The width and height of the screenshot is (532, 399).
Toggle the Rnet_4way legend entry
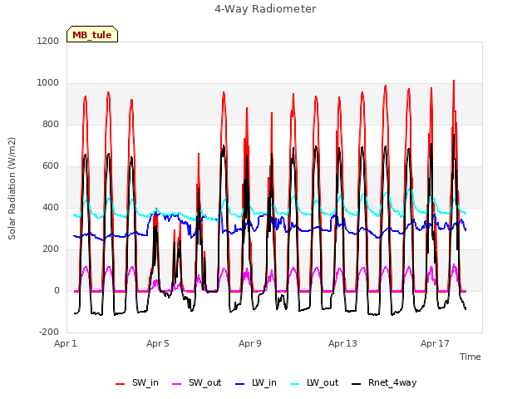pos(384,382)
